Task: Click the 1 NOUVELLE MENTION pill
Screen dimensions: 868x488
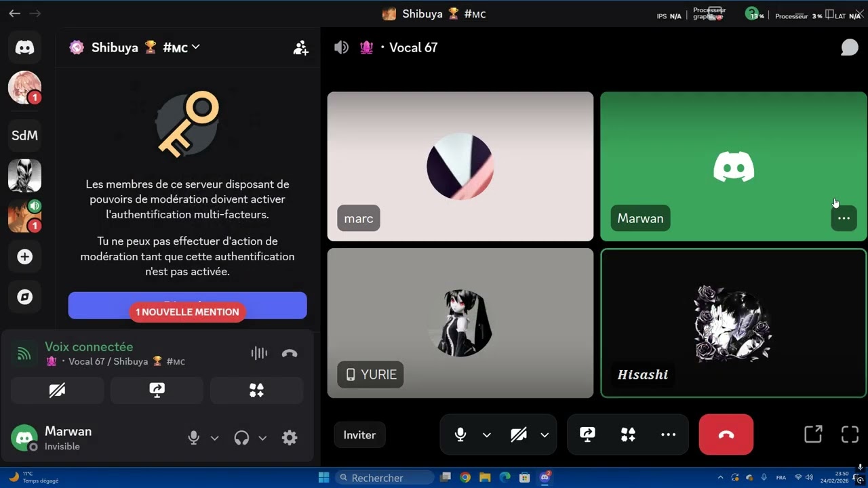Action: [x=188, y=312]
